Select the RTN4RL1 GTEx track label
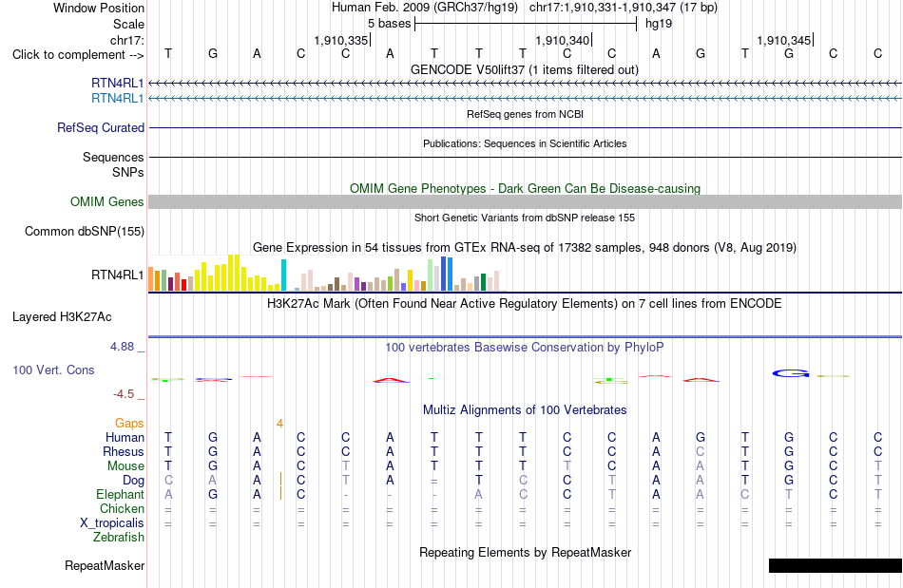This screenshot has width=903, height=588. (118, 275)
